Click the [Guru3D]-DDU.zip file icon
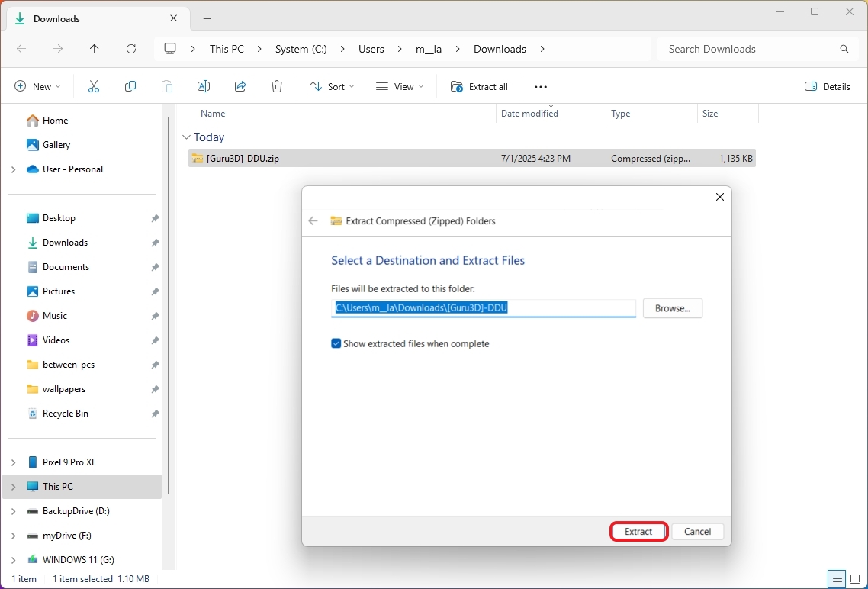 point(198,159)
